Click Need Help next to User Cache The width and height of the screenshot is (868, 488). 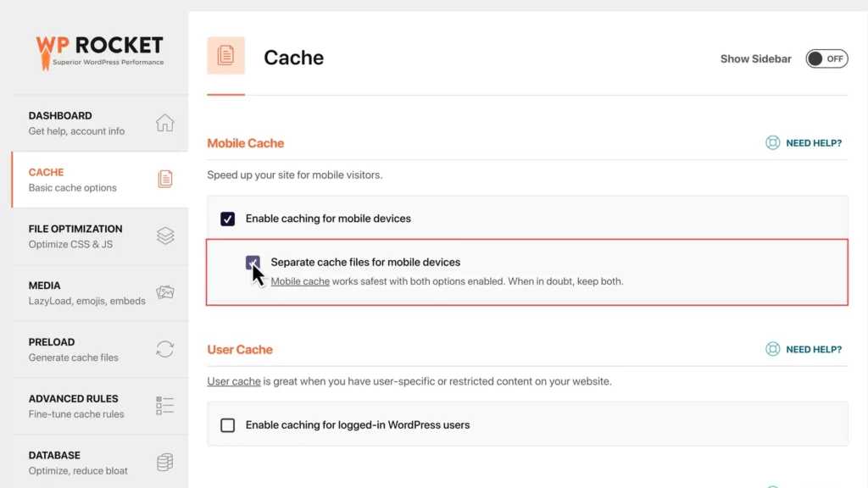click(814, 349)
